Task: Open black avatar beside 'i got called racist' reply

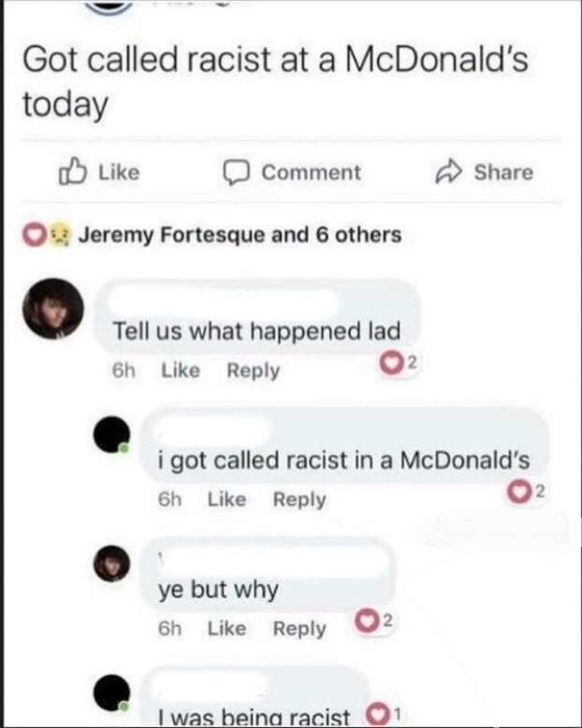Action: pyautogui.click(x=112, y=435)
